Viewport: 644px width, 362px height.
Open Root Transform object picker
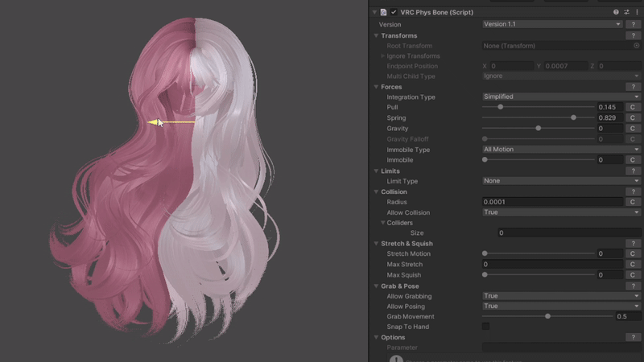click(x=636, y=46)
